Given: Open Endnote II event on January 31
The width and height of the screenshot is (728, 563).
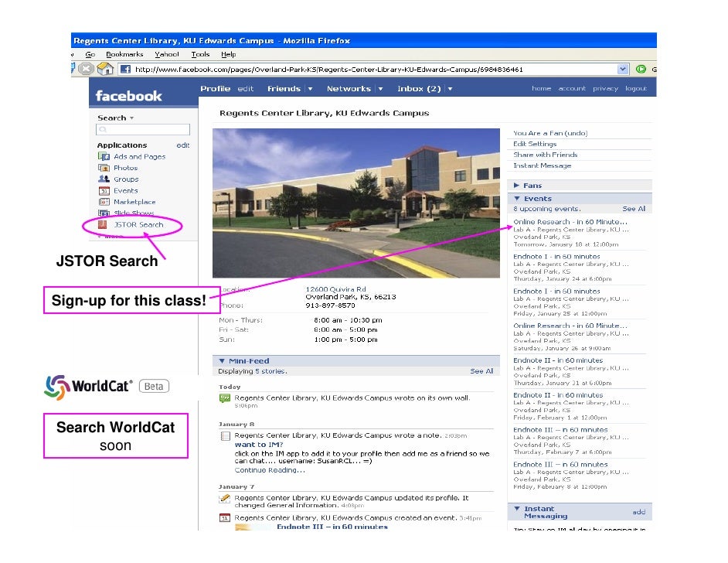Looking at the screenshot, I should pyautogui.click(x=558, y=360).
